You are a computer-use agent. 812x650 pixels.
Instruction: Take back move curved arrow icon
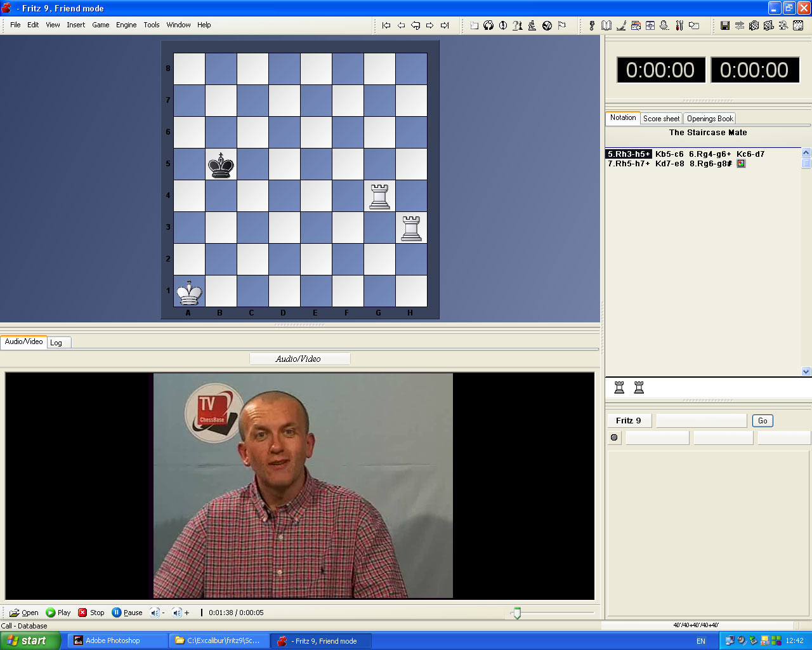click(416, 25)
